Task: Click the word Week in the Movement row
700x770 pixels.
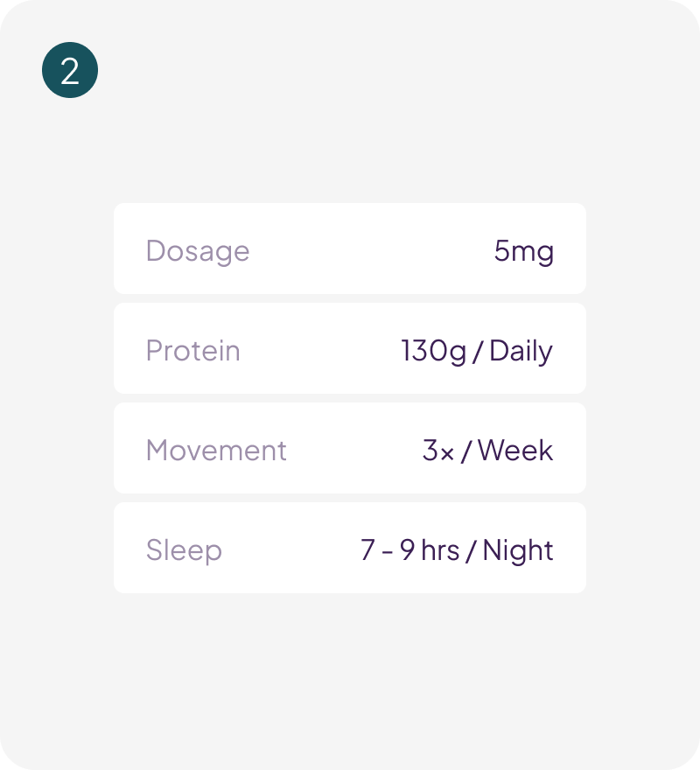Action: (515, 451)
